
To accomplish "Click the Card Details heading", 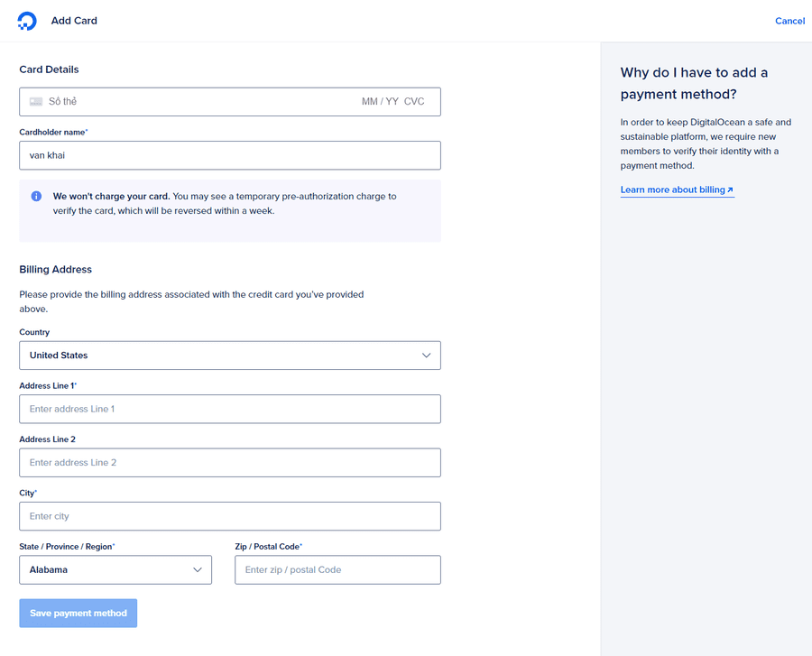I will point(50,69).
